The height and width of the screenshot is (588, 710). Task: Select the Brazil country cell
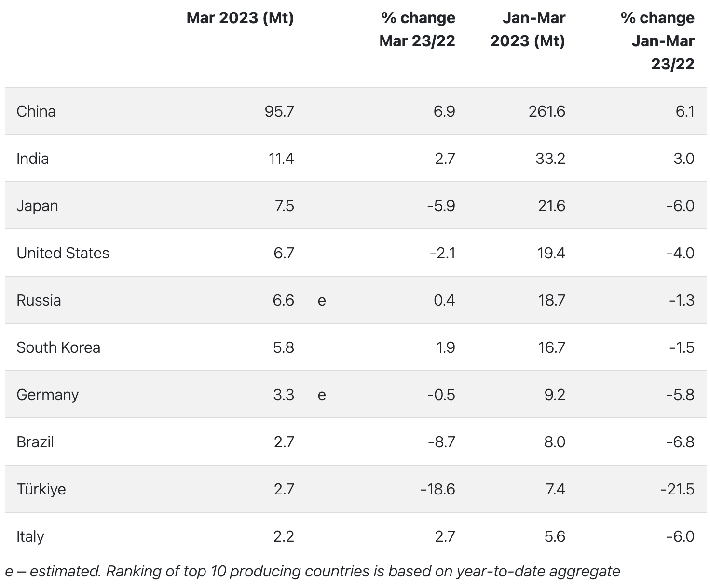coord(35,442)
